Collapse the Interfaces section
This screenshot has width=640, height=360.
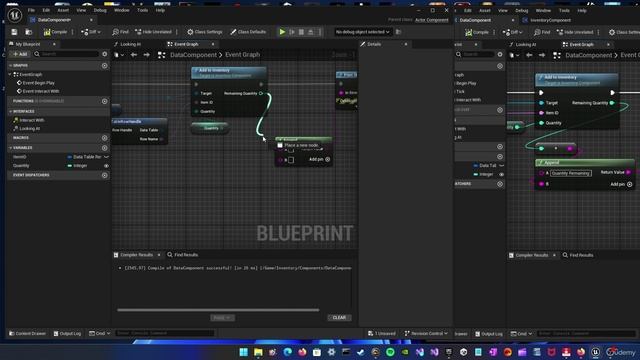11,111
